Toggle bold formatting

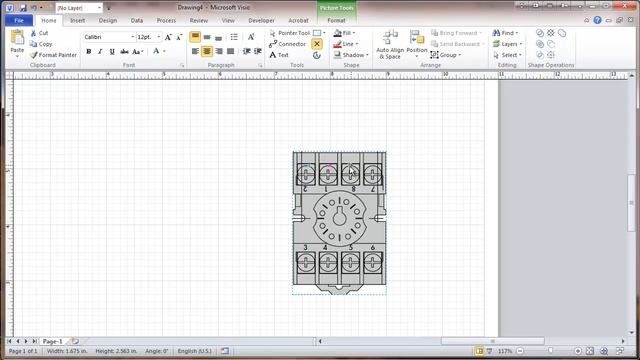point(89,51)
